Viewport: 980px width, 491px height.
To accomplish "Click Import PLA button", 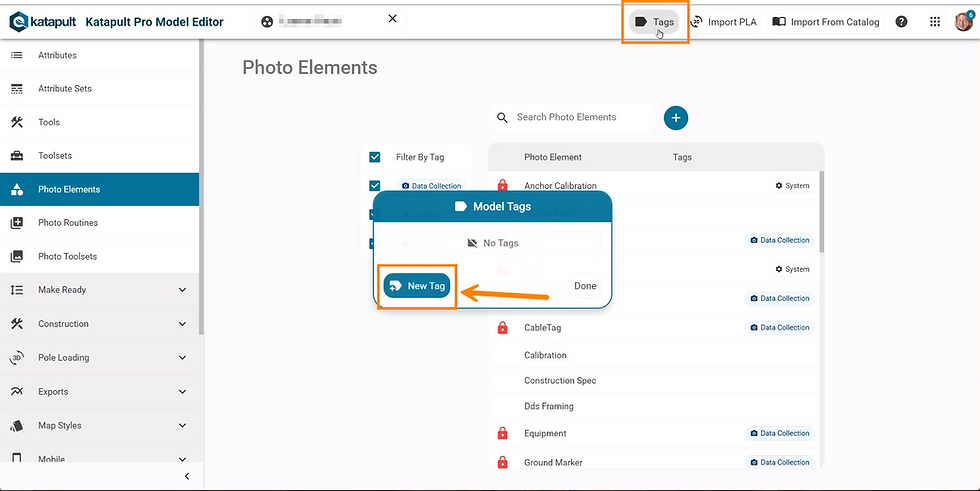I will click(724, 22).
